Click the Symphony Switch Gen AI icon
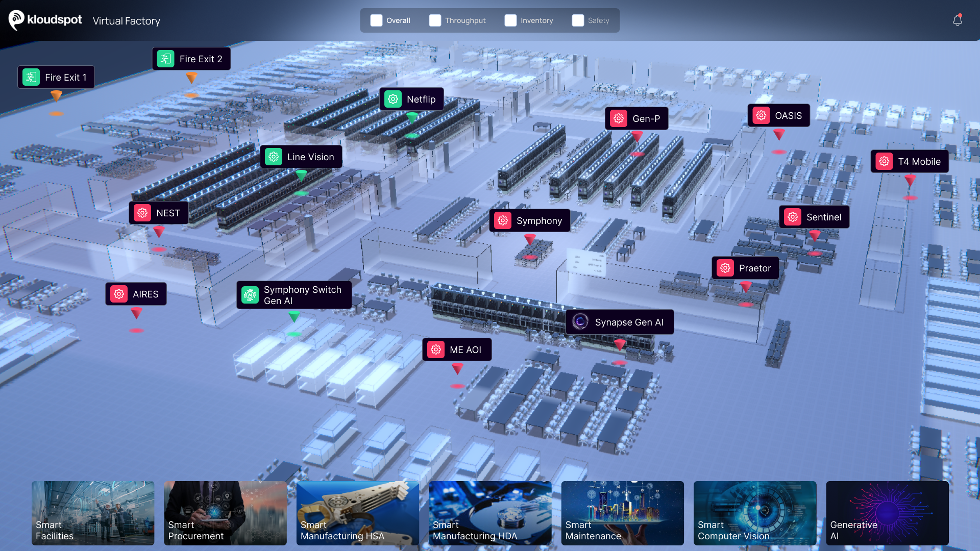 click(x=250, y=294)
